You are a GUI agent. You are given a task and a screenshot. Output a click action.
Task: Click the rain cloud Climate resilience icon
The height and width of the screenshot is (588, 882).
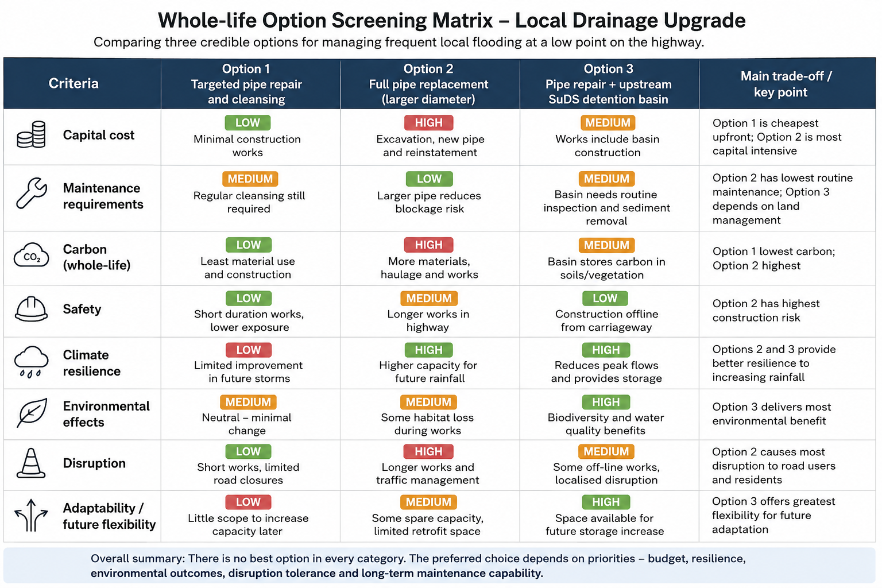(x=31, y=362)
